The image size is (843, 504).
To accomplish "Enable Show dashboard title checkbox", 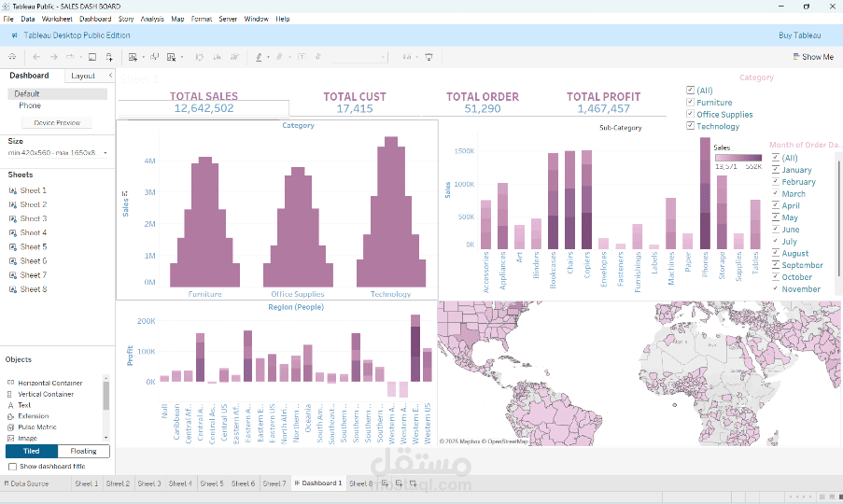I will point(12,467).
